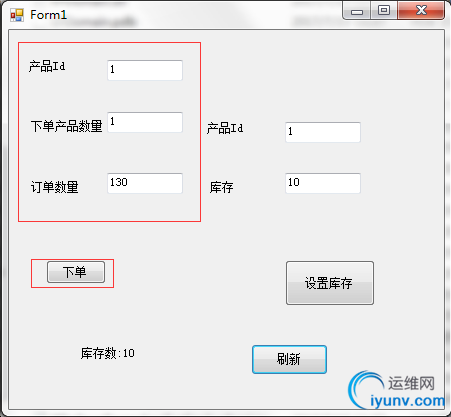This screenshot has width=451, height=417.
Task: Click the 设置库存 button
Action: [330, 283]
